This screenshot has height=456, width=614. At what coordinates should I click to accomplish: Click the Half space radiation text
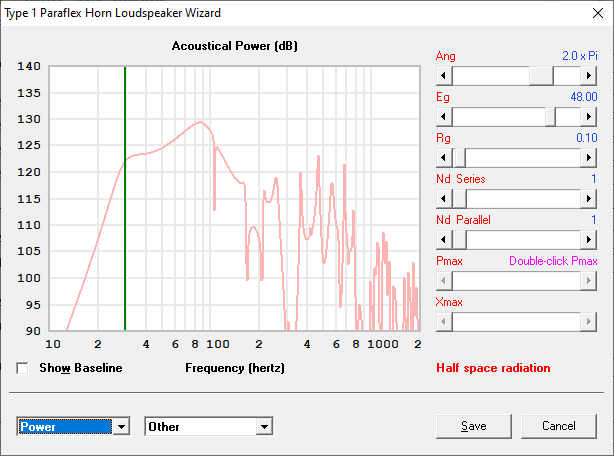coord(493,368)
